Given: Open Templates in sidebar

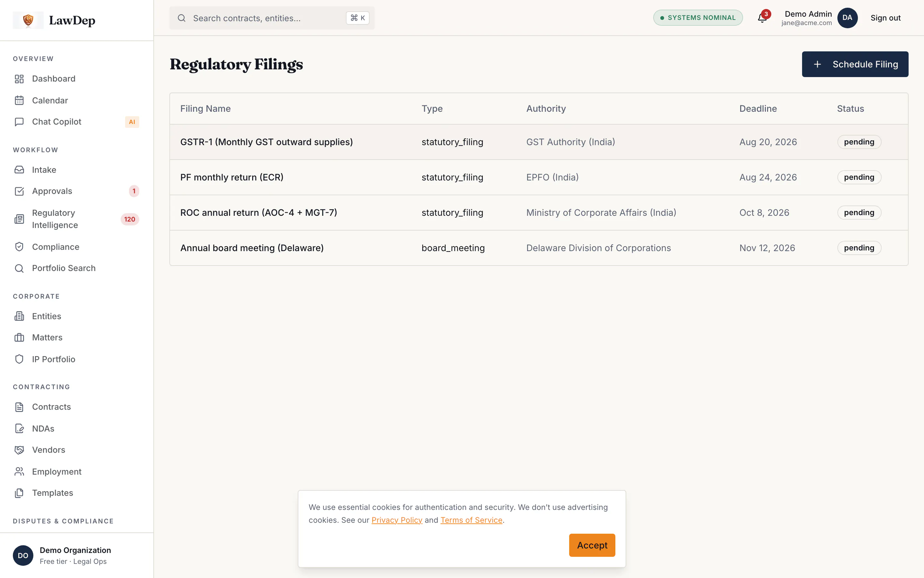Looking at the screenshot, I should [76, 493].
